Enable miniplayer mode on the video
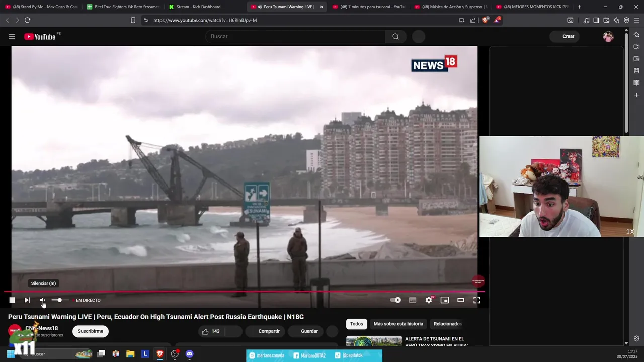This screenshot has height=362, width=644. click(445, 300)
